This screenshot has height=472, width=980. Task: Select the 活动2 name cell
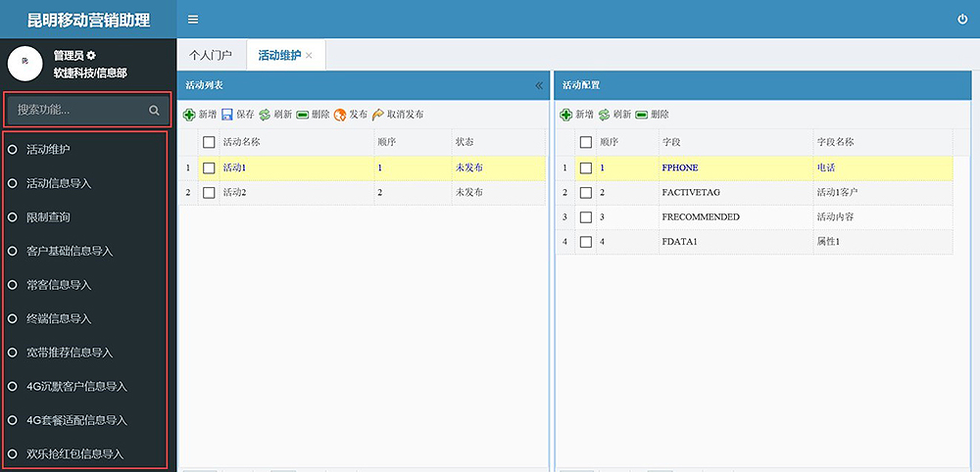[296, 192]
